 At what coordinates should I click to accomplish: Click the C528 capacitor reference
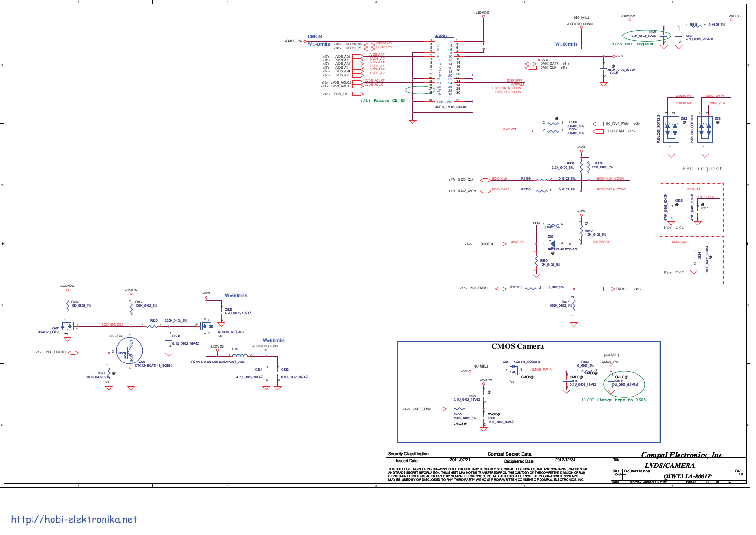614,73
